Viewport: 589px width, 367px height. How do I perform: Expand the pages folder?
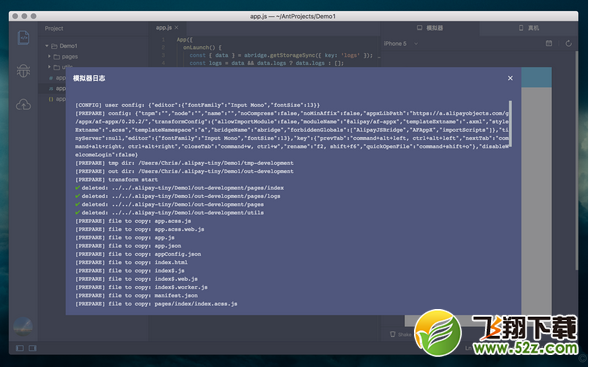click(49, 56)
